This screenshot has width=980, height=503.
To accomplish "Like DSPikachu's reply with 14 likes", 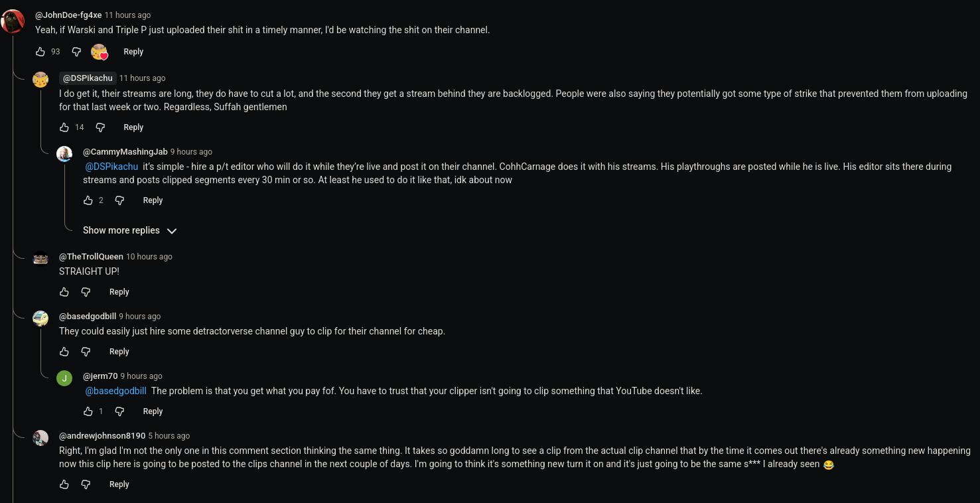I will tap(64, 127).
